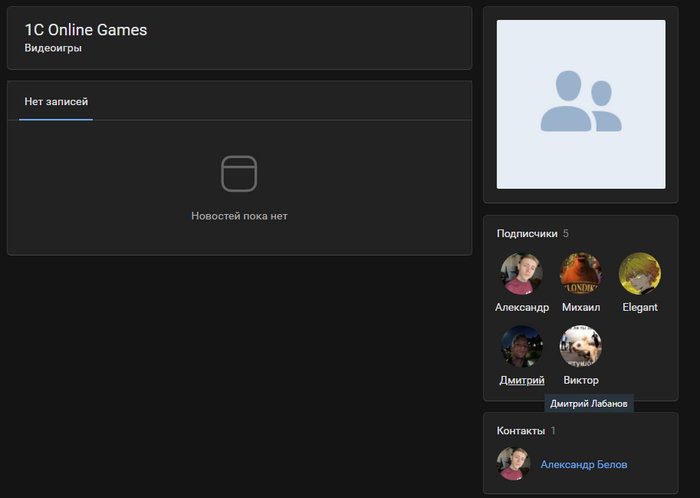Open Дмитрий's subscriber avatar
The image size is (700, 498).
coord(521,346)
